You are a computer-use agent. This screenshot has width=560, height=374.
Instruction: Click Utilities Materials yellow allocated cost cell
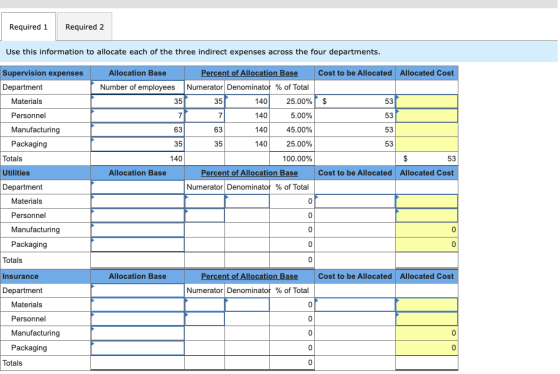(x=427, y=201)
